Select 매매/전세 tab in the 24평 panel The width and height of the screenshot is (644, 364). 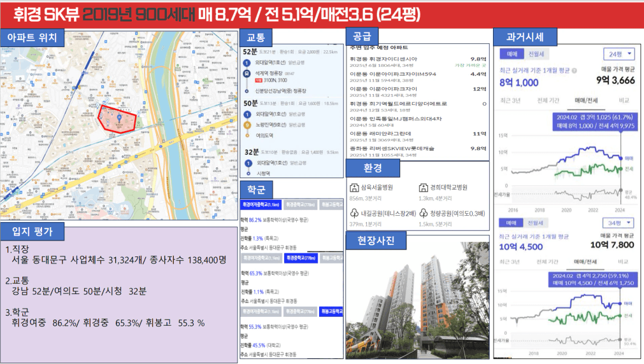(586, 101)
